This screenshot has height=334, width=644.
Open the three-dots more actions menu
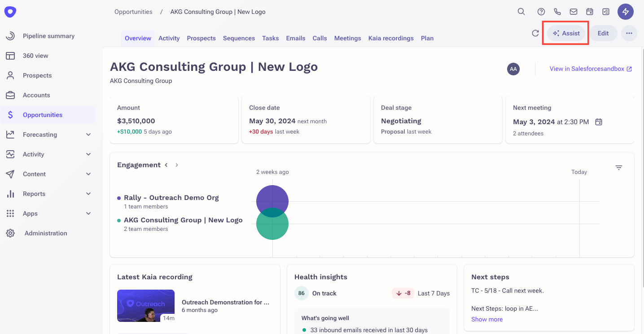[x=629, y=33]
